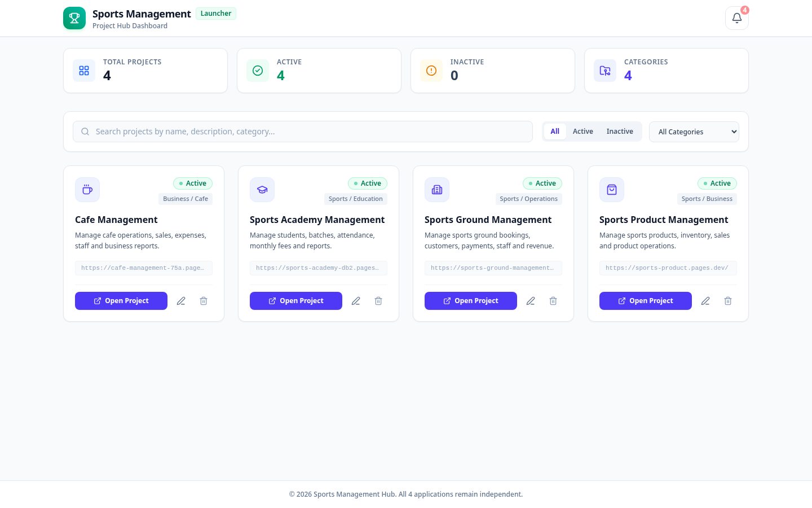The width and height of the screenshot is (812, 508).
Task: Click the Sports / Education category tag
Action: point(356,199)
